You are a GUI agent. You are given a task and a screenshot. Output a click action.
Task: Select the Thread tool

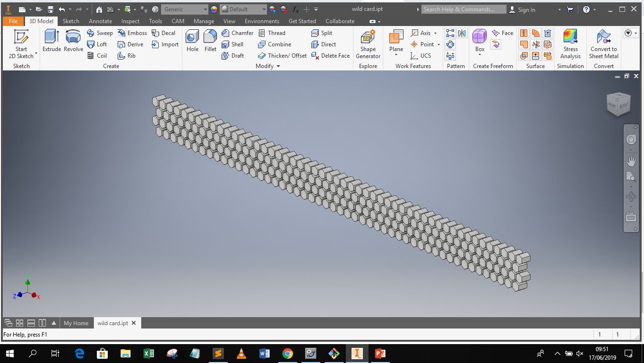pos(272,33)
